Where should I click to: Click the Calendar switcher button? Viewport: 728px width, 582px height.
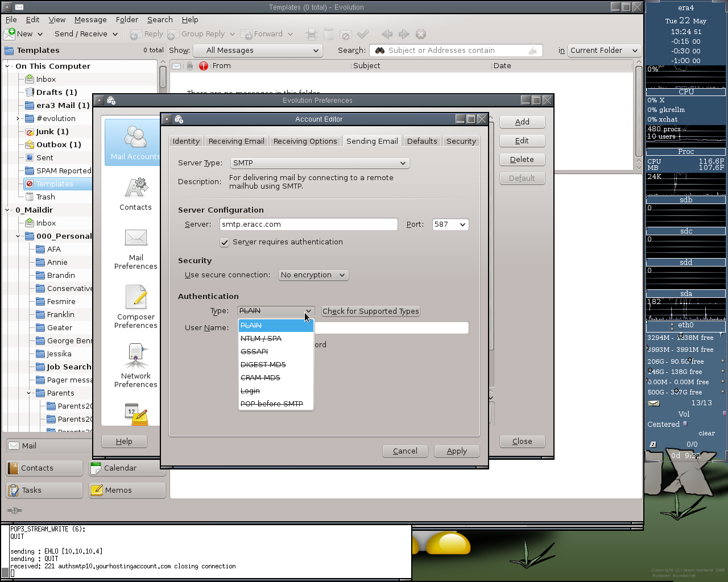pos(127,468)
